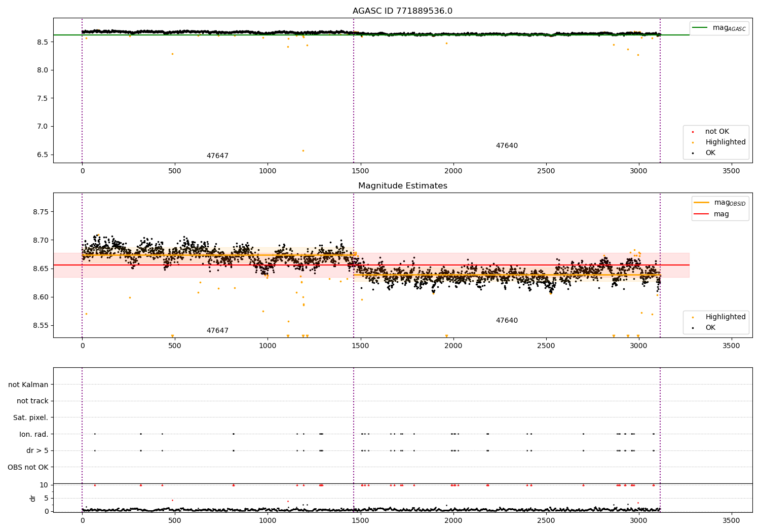The image size is (760, 532).
Task: Click the "5" tick on the dr axis
Action: tap(46, 498)
